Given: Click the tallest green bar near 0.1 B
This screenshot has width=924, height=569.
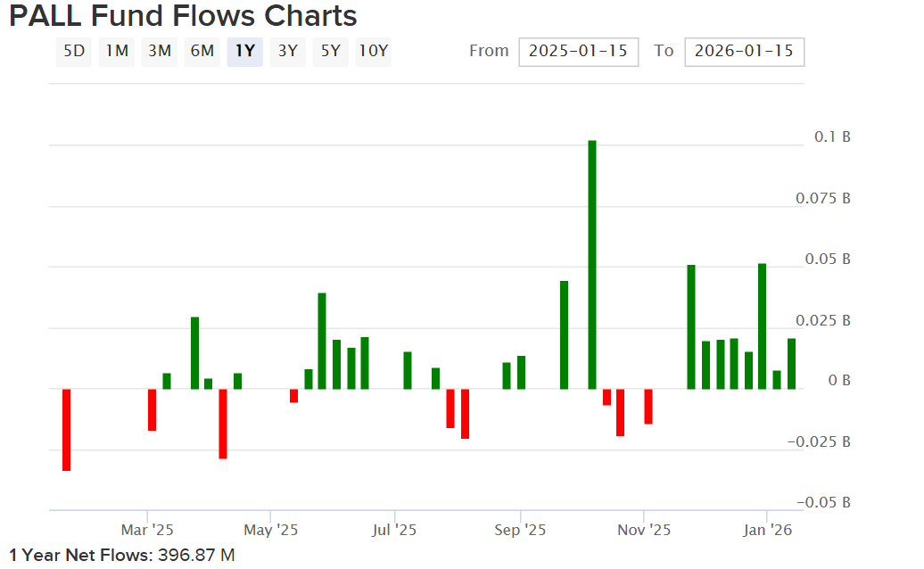Looking at the screenshot, I should click(x=592, y=264).
